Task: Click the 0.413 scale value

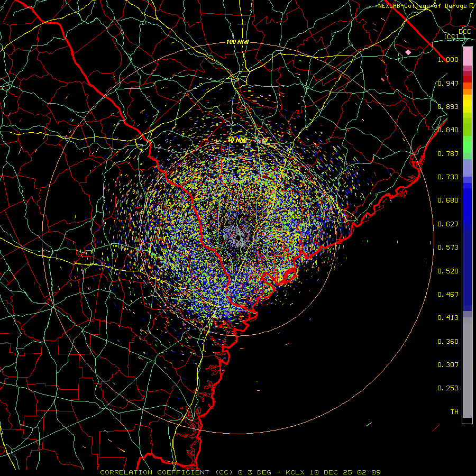Action: pos(448,318)
